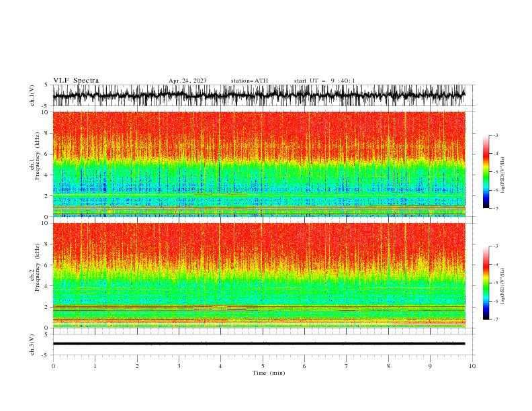Image resolution: width=532 pixels, height=411 pixels.
Task: Click the ch.2 frequency tick "4"
Action: pyautogui.click(x=46, y=286)
